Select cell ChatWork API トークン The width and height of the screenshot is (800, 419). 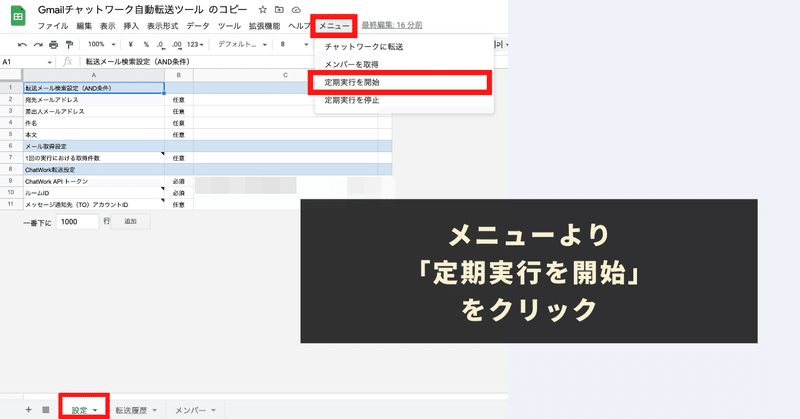pyautogui.click(x=94, y=181)
